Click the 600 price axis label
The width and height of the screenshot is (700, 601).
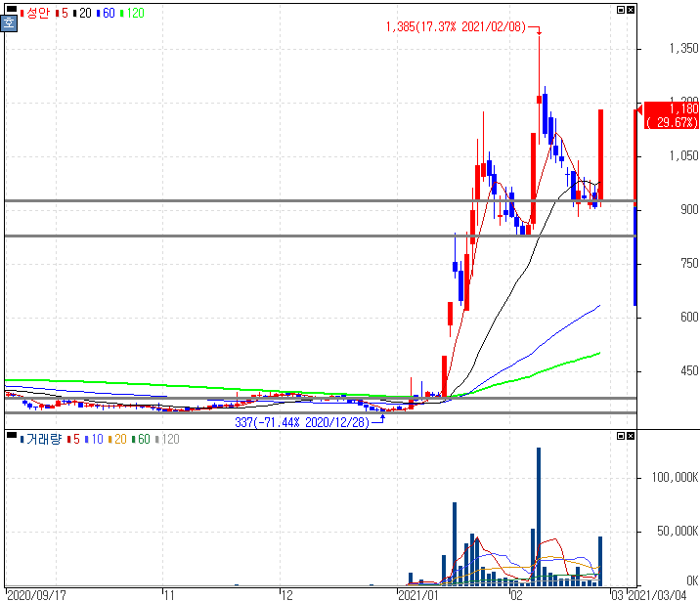[689, 318]
